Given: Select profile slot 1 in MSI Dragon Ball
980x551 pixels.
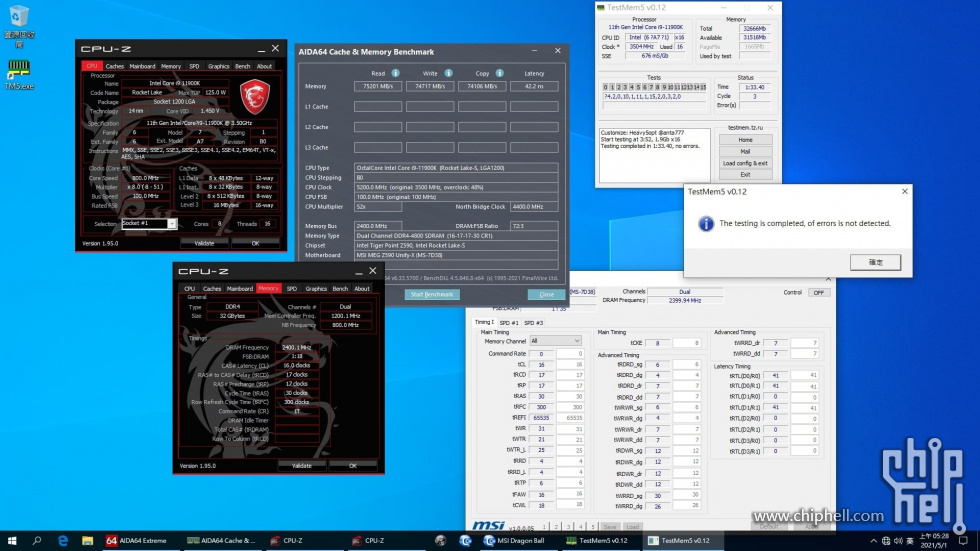Looking at the screenshot, I should [544, 527].
